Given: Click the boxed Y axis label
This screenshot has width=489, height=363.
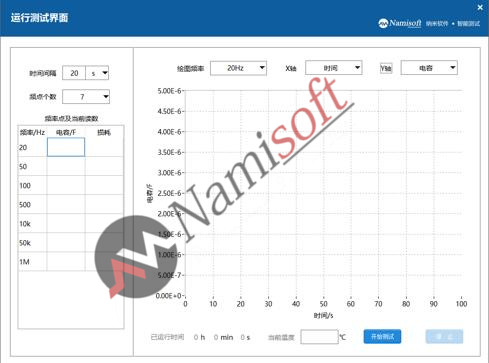Looking at the screenshot, I should click(386, 68).
